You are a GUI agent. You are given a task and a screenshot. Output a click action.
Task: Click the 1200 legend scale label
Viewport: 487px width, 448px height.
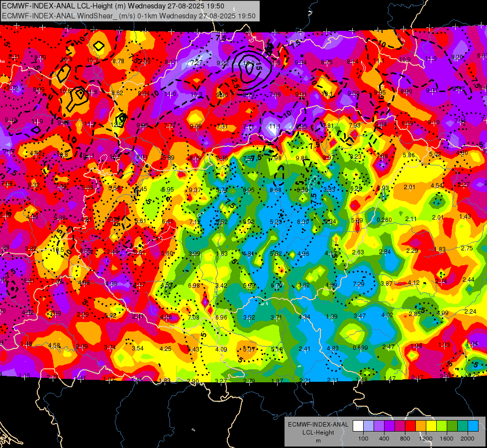pos(426,439)
